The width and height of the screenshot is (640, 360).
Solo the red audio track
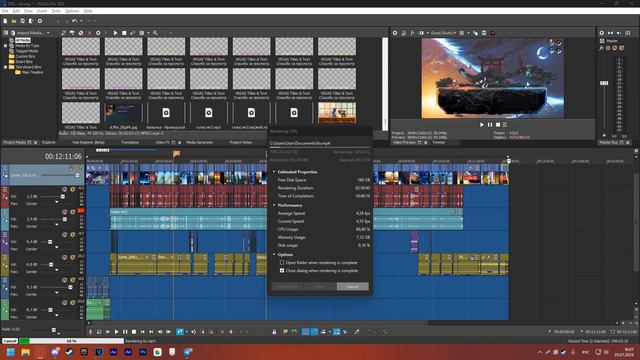click(x=73, y=190)
